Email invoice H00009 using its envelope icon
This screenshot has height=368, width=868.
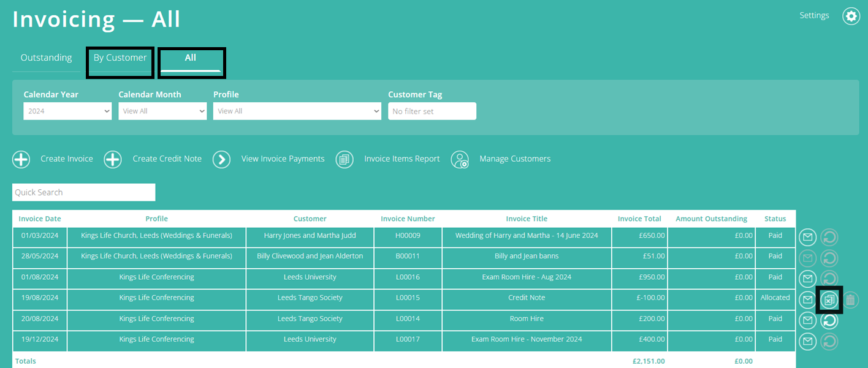click(807, 237)
